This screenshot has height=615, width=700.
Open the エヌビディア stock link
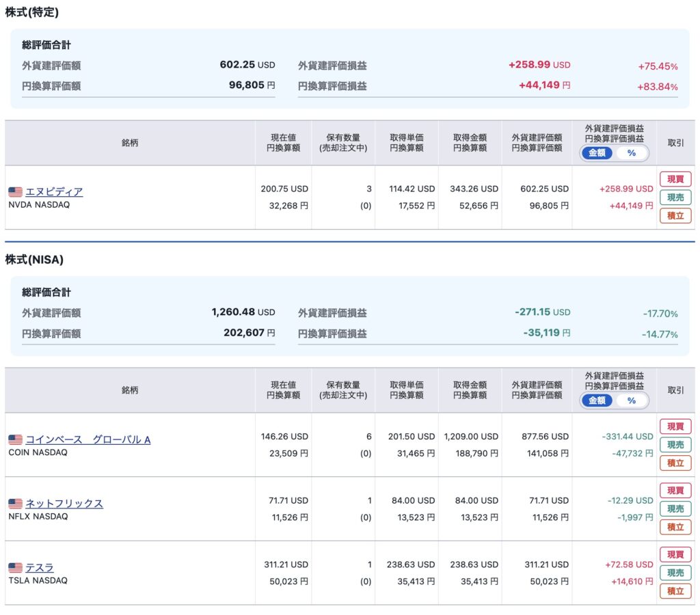tap(54, 191)
